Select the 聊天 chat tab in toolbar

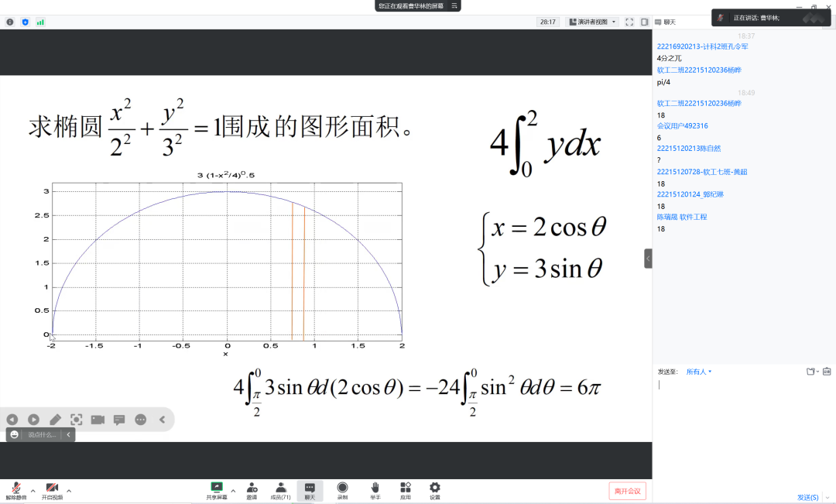pyautogui.click(x=310, y=489)
